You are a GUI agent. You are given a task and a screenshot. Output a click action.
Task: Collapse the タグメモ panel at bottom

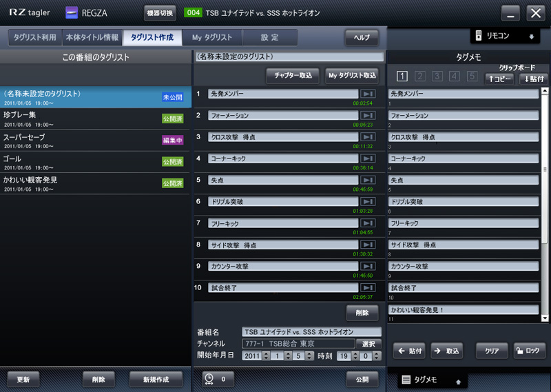(458, 382)
